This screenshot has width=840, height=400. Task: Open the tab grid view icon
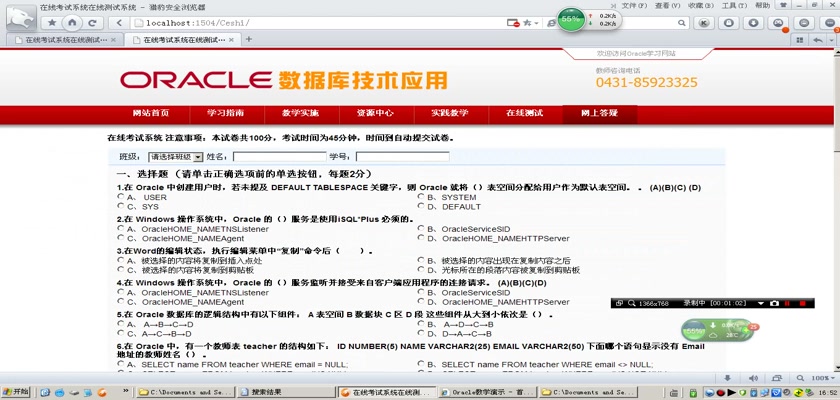pos(800,40)
